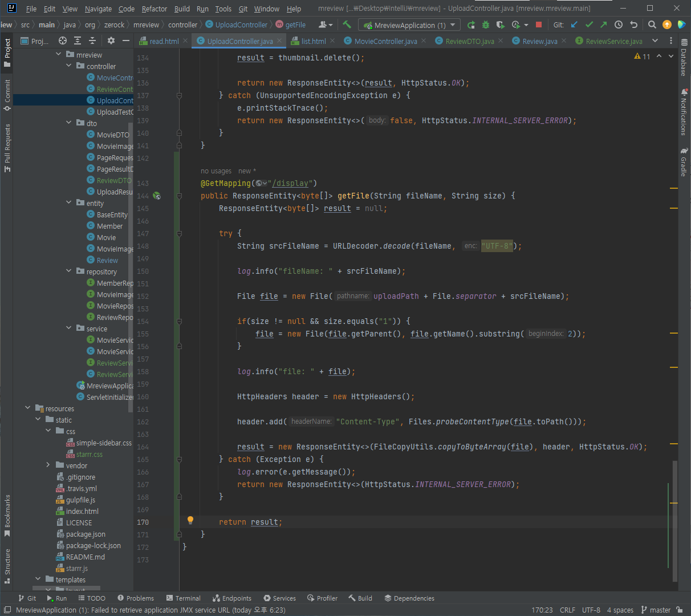The height and width of the screenshot is (616, 691).
Task: Collapse the repository folder
Action: tap(69, 271)
